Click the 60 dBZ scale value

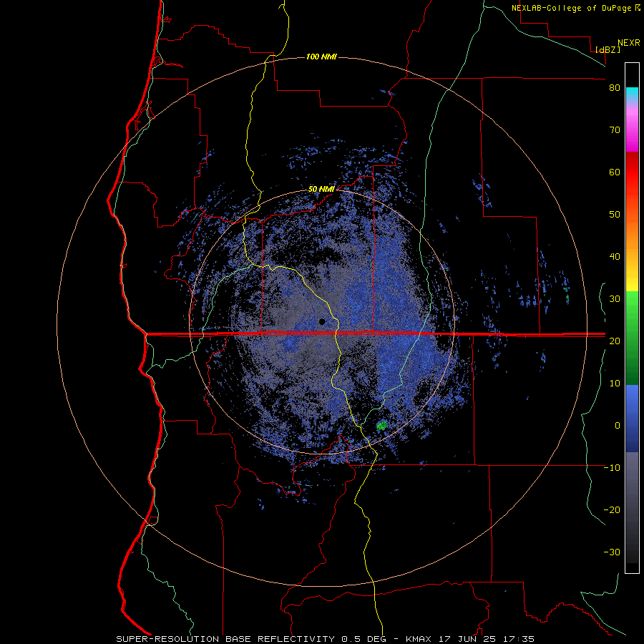615,172
